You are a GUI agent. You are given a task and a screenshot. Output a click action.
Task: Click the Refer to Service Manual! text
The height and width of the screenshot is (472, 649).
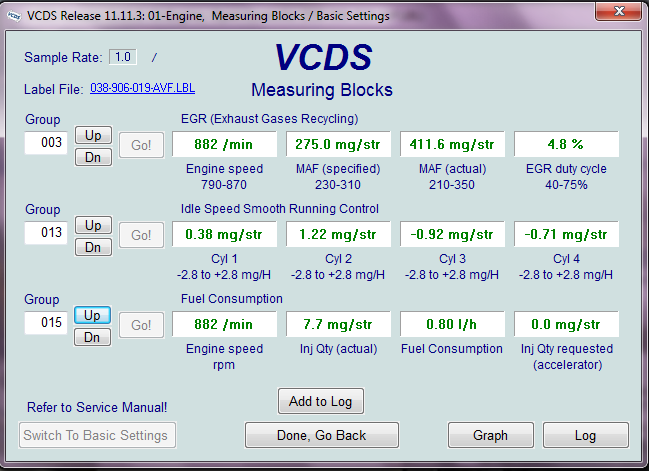point(97,407)
